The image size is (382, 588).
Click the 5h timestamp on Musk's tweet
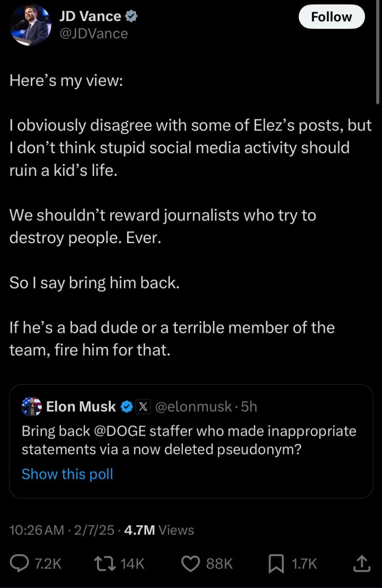[x=250, y=406]
